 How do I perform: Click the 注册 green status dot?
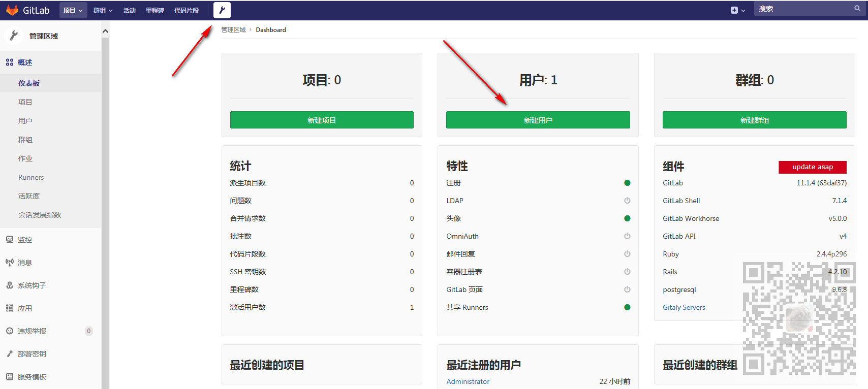tap(627, 183)
